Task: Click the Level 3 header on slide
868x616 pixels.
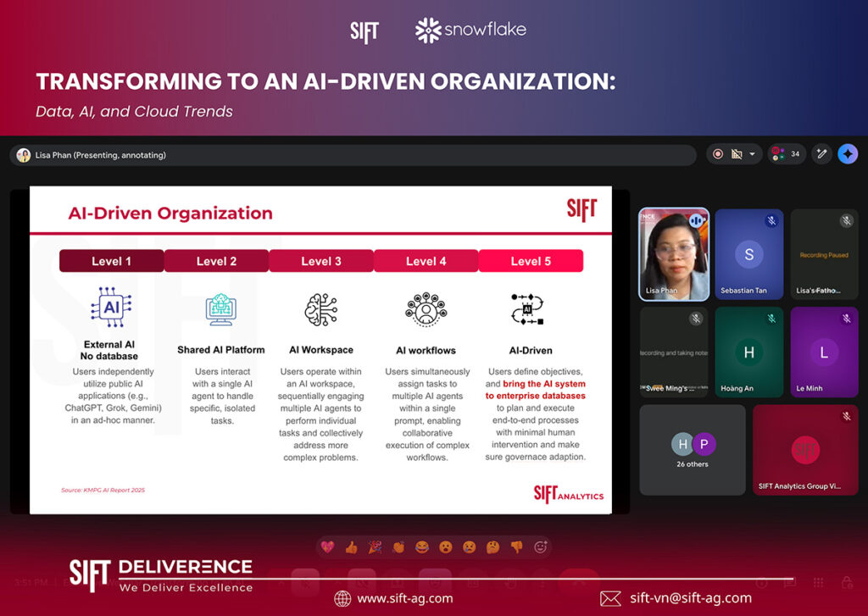Action: pyautogui.click(x=321, y=261)
